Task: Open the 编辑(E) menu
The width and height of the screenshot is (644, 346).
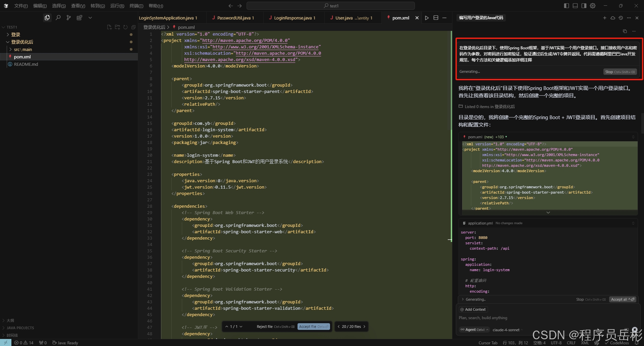Action: click(x=40, y=6)
